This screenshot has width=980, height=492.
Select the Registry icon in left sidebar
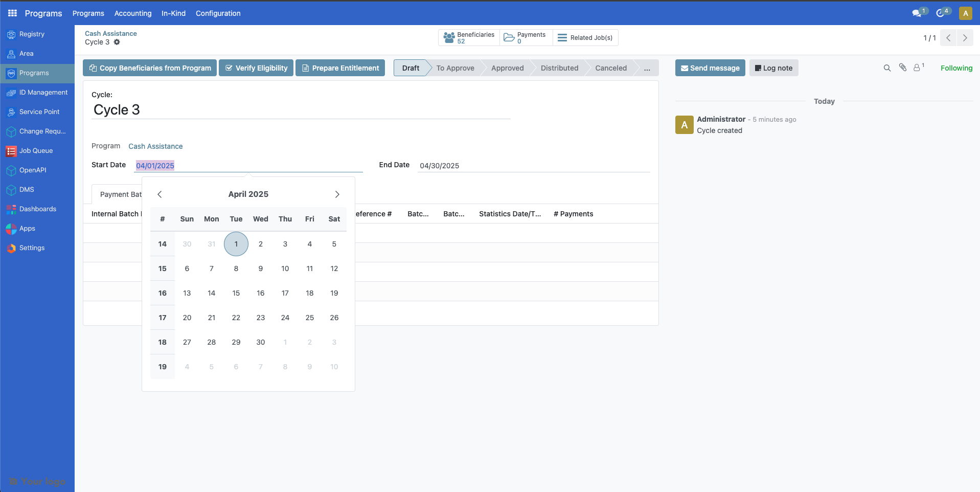[x=11, y=34]
